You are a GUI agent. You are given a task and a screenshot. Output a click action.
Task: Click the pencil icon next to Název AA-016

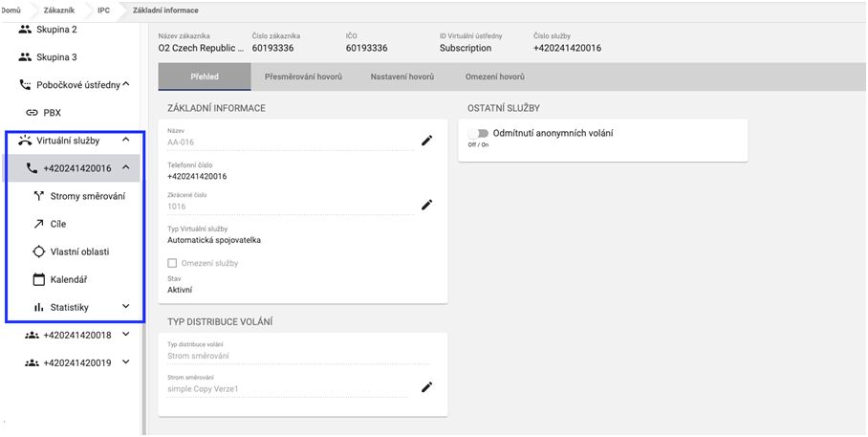click(427, 141)
